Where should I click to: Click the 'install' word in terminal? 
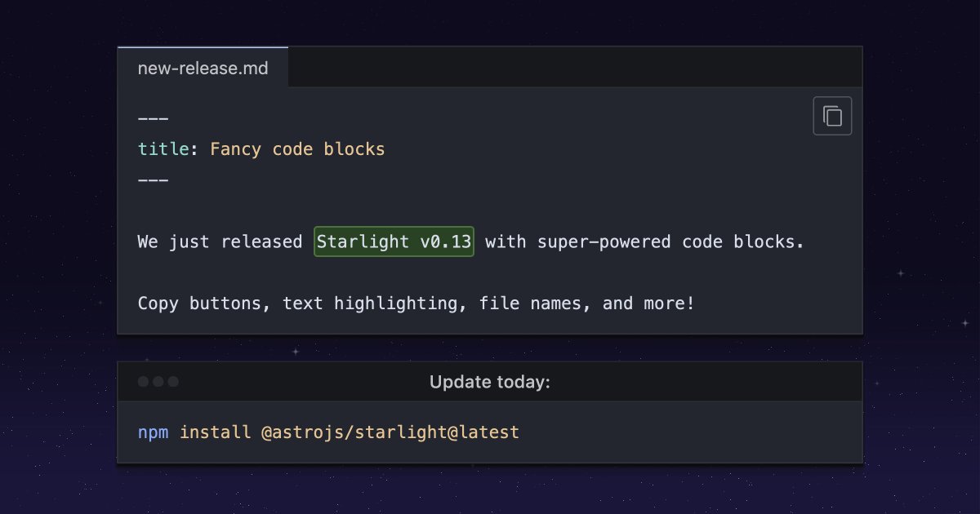tap(216, 432)
